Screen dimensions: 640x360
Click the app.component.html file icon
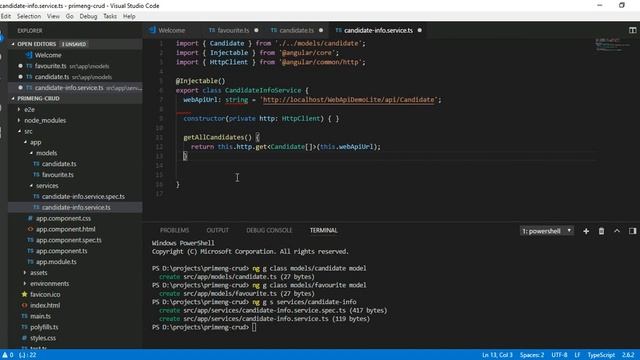(x=30, y=229)
